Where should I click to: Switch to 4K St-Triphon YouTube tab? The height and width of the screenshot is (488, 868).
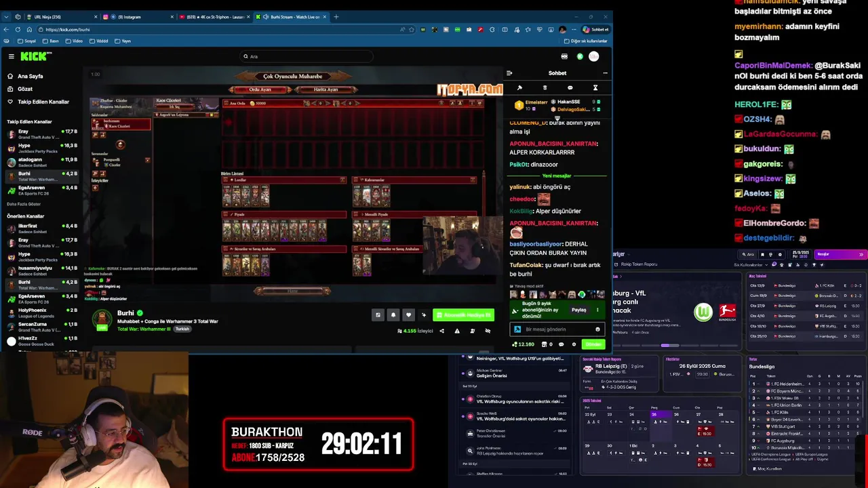212,16
